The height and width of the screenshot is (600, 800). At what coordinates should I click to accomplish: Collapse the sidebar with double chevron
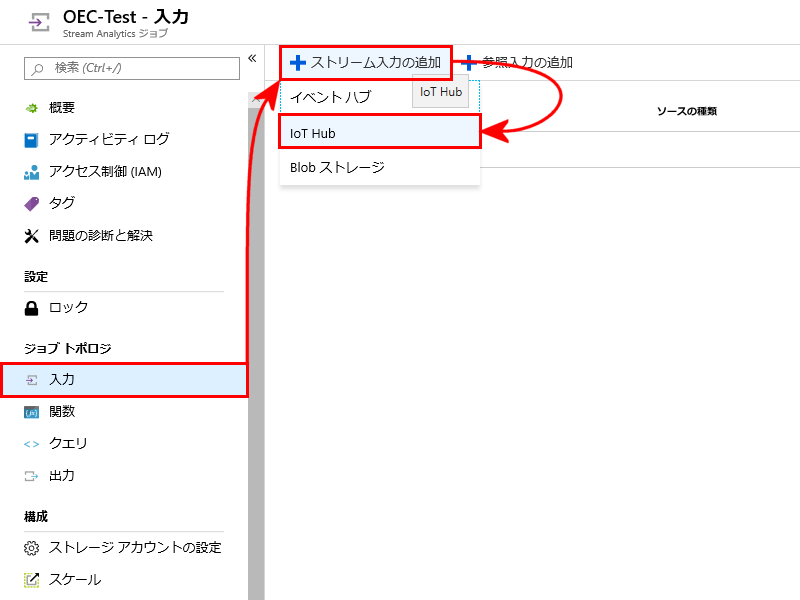click(252, 58)
